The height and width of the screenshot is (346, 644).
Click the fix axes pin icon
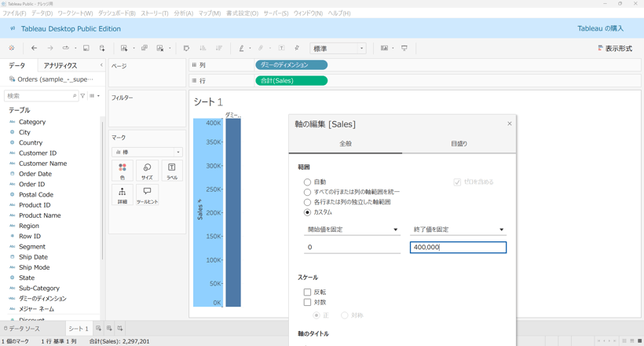point(297,48)
